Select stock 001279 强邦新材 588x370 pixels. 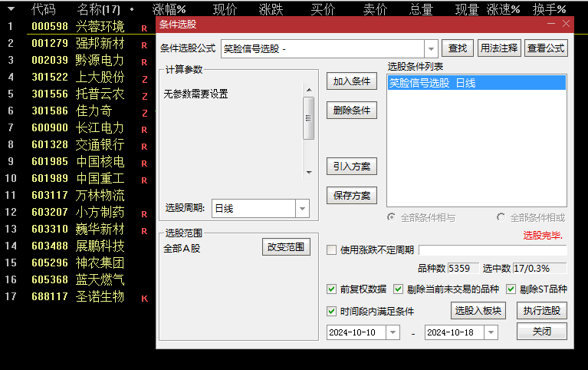(77, 43)
